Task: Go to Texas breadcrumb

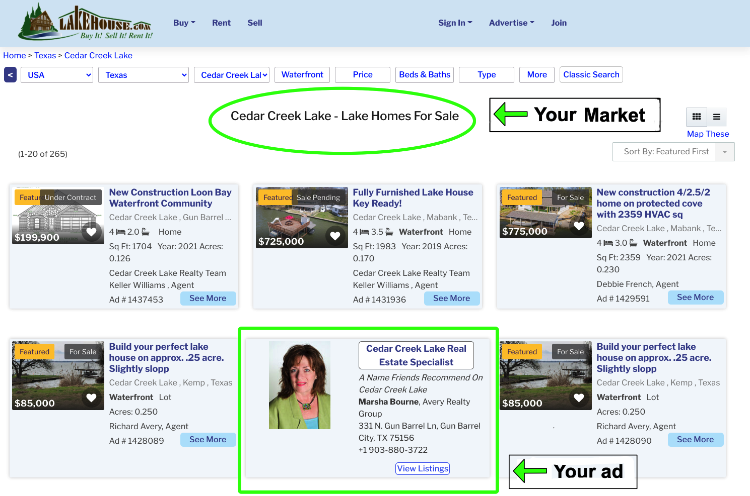Action: (x=45, y=55)
